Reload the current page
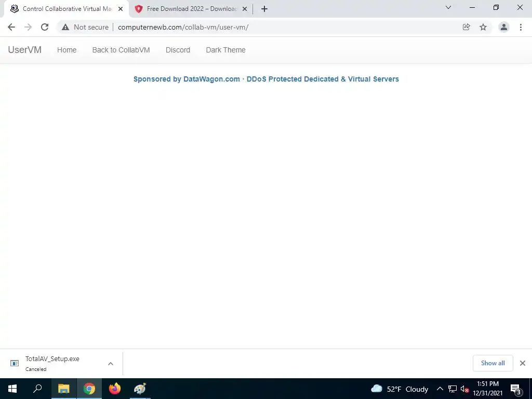Image resolution: width=532 pixels, height=399 pixels. click(45, 27)
